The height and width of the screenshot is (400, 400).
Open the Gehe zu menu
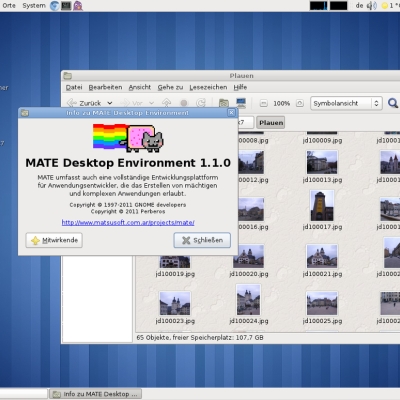[x=170, y=87]
